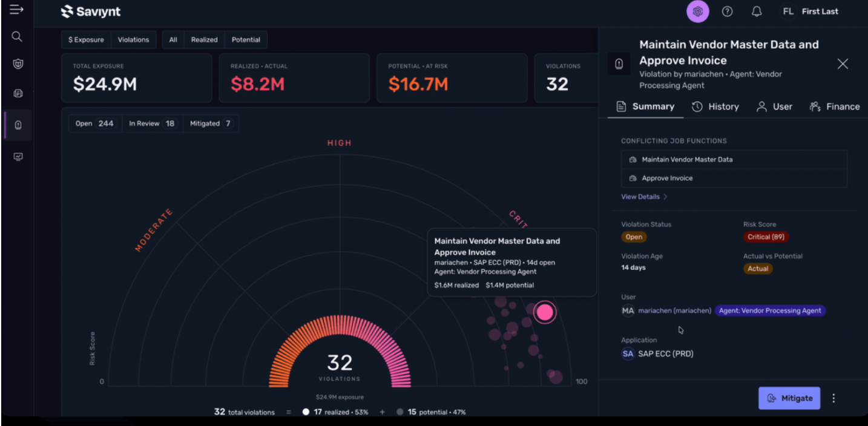Click the 14 days violation age value
868x426 pixels.
(x=633, y=267)
